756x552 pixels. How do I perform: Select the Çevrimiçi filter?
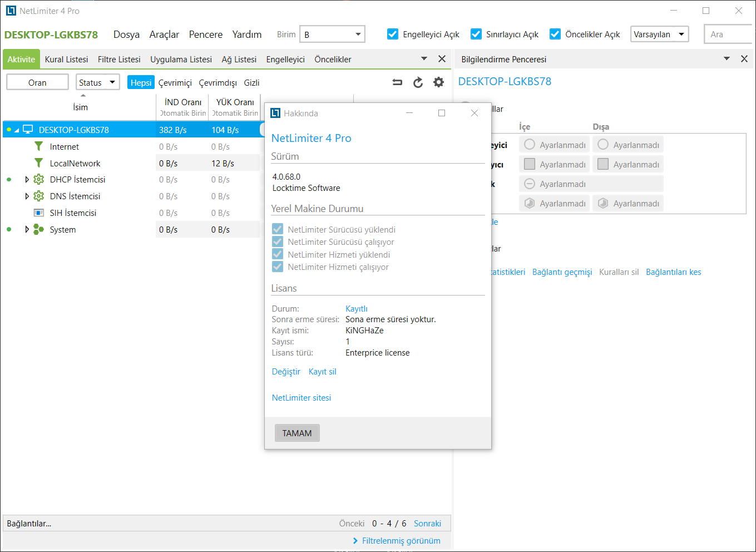[175, 82]
